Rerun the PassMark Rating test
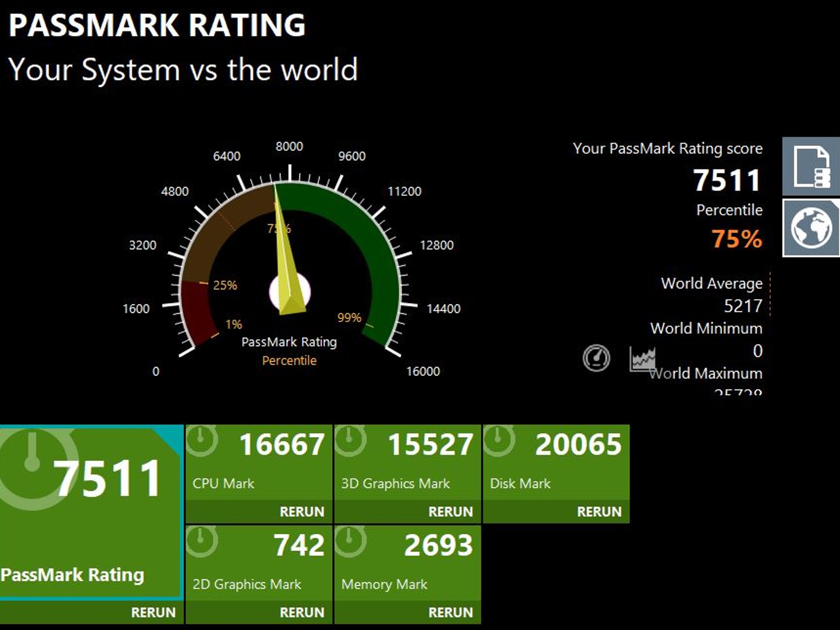Viewport: 840px width, 630px height. [x=153, y=612]
